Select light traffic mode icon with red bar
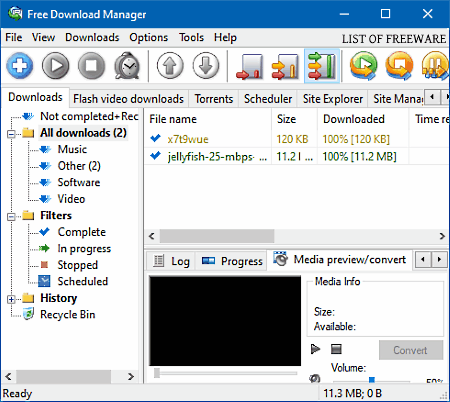This screenshot has height=402, width=450. (250, 67)
